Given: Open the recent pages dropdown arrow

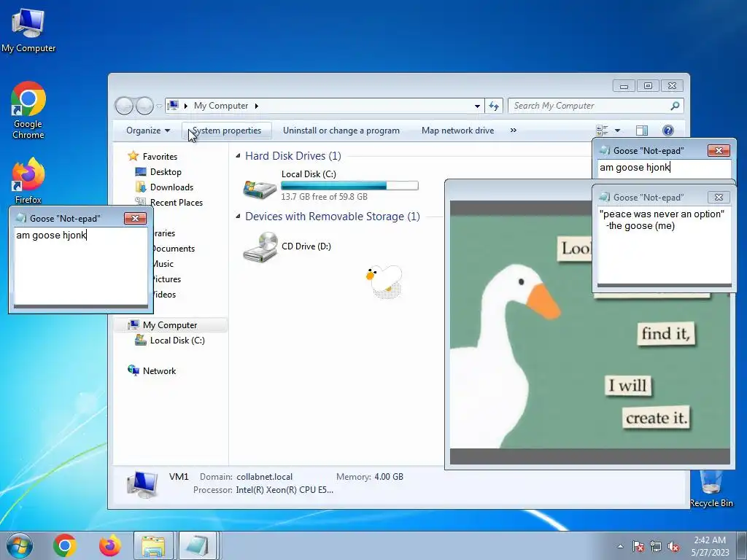Looking at the screenshot, I should pos(159,106).
